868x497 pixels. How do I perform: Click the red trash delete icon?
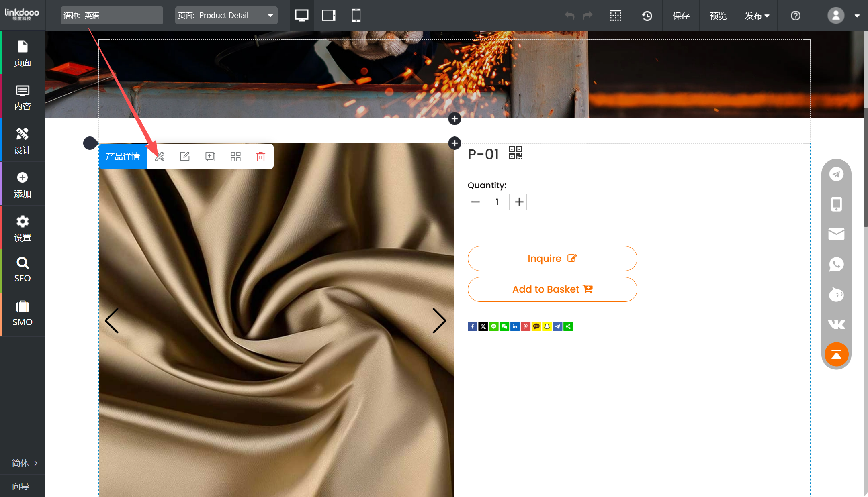(x=261, y=157)
